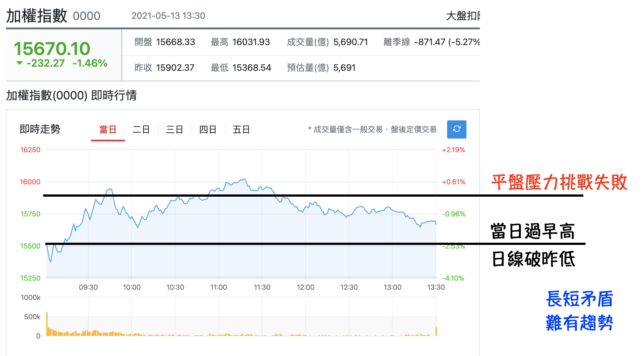Viewport: 644px width, 356px height.
Task: Click the 最高 16031.93 value
Action: pyautogui.click(x=251, y=42)
